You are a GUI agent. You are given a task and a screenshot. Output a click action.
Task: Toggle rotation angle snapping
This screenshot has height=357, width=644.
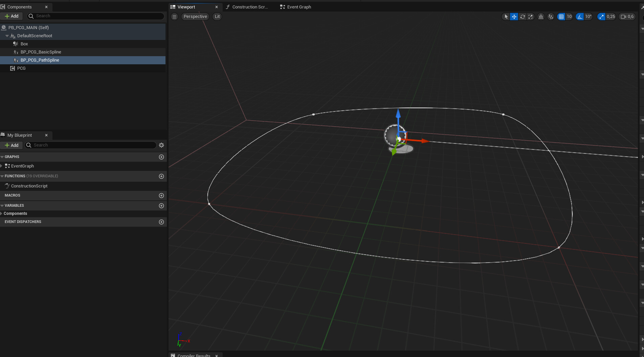pos(580,17)
